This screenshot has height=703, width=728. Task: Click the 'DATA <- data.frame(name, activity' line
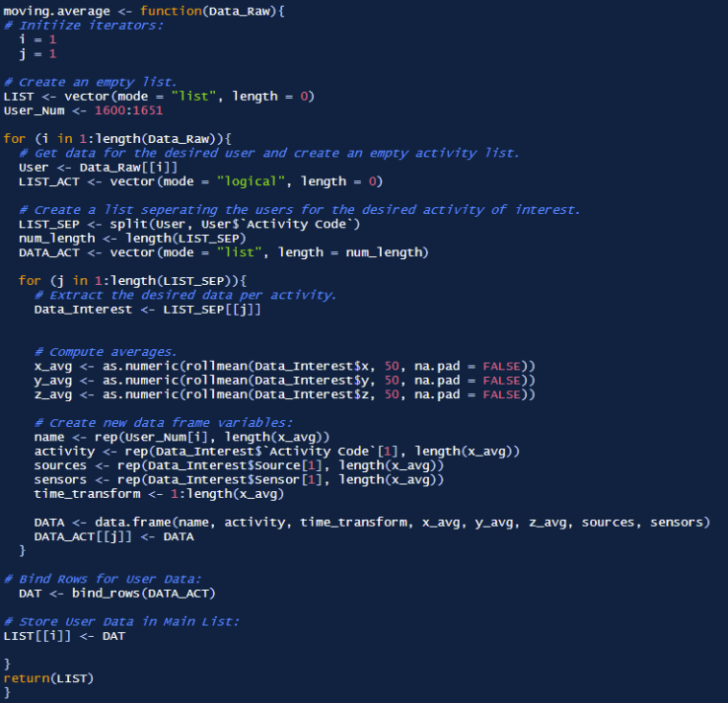(x=372, y=523)
